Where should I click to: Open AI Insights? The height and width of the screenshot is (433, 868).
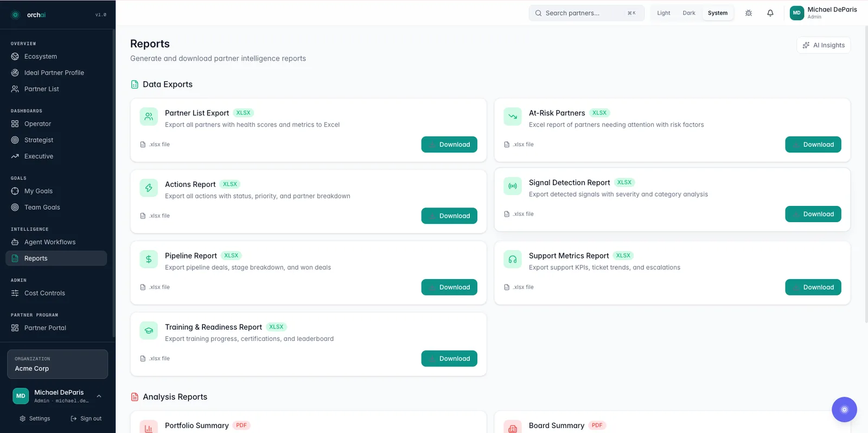[x=824, y=45]
